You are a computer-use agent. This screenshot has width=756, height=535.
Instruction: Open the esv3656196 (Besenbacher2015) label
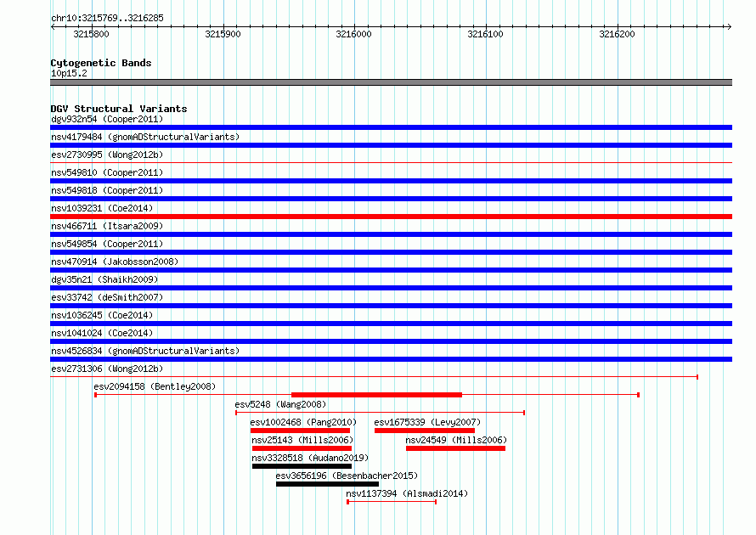coord(347,476)
